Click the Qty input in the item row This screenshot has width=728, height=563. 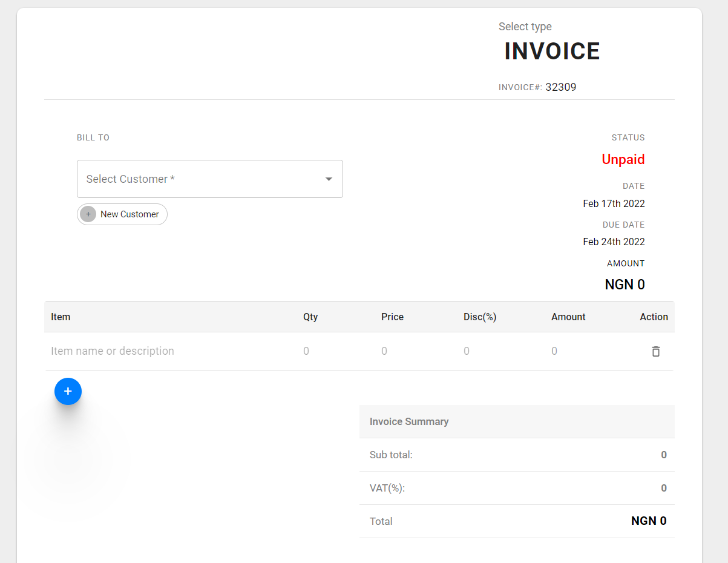tap(327, 351)
